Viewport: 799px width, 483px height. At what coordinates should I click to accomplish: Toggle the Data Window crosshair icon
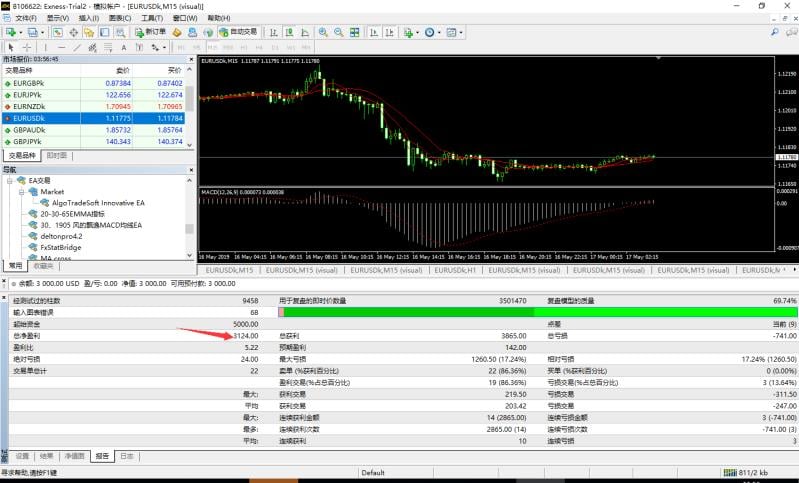pos(73,32)
